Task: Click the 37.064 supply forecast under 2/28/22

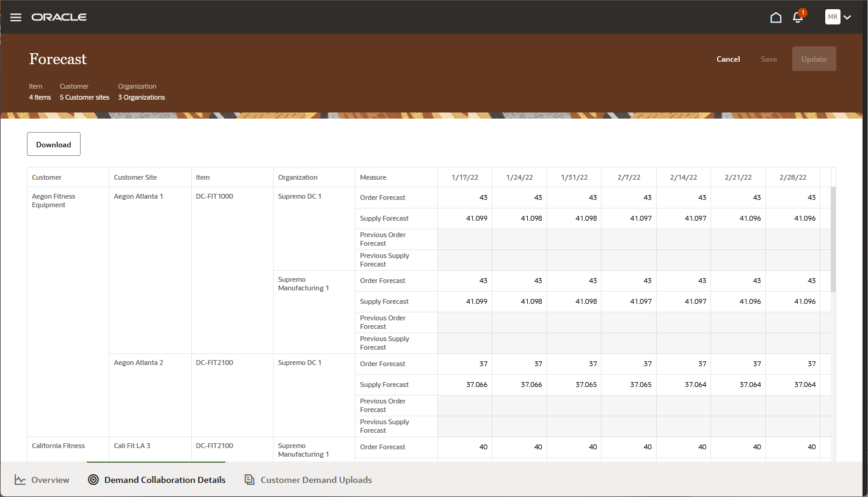Action: click(x=793, y=385)
